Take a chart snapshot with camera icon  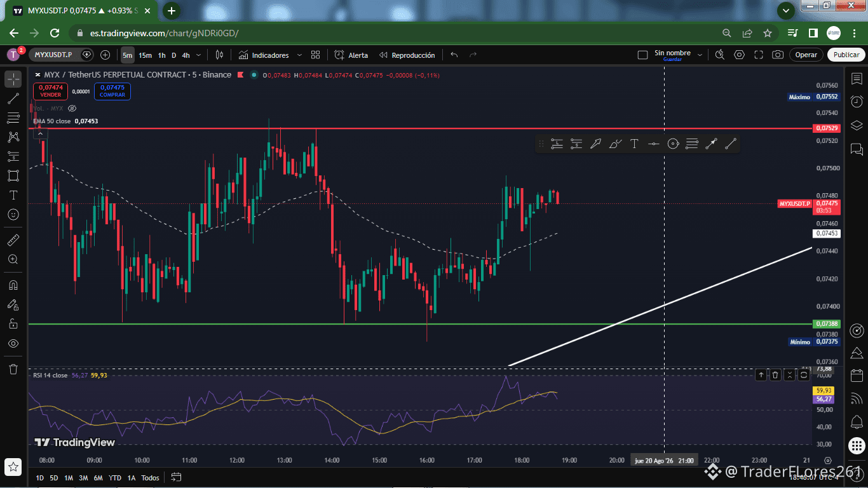[x=778, y=55]
